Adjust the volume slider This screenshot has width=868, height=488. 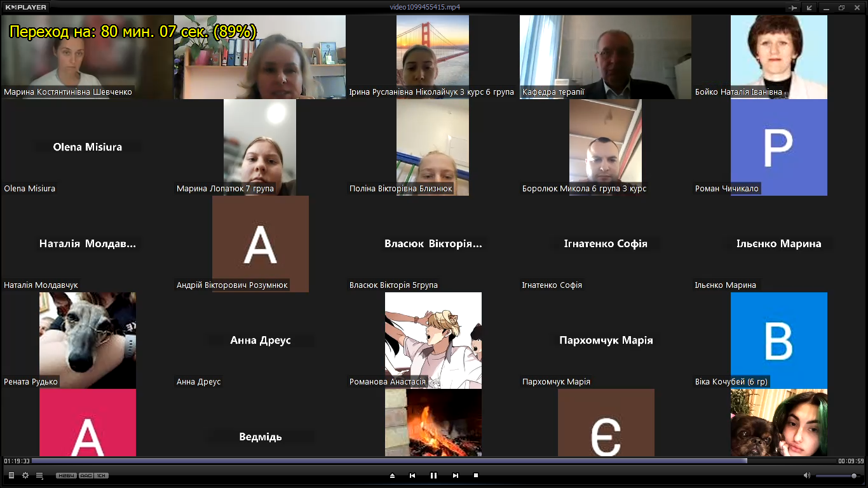pyautogui.click(x=837, y=475)
